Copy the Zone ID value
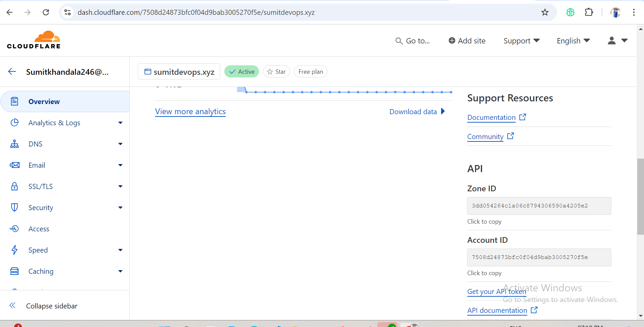Viewport: 644px width, 327px height. pyautogui.click(x=539, y=206)
